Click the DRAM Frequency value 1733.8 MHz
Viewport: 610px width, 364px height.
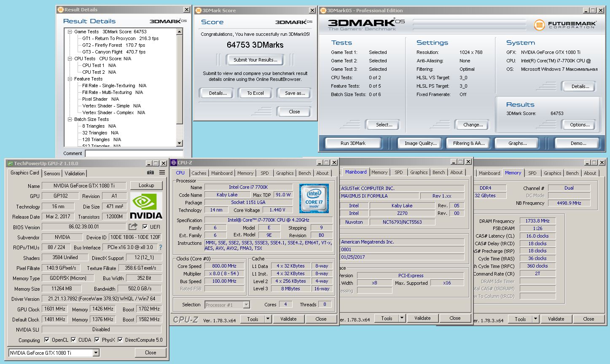point(537,221)
